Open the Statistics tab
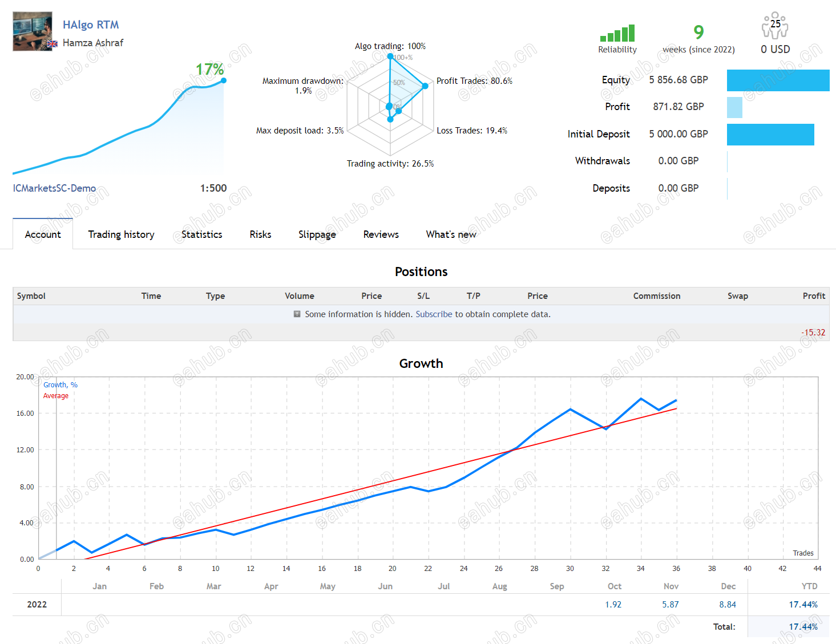The image size is (836, 644). (202, 234)
